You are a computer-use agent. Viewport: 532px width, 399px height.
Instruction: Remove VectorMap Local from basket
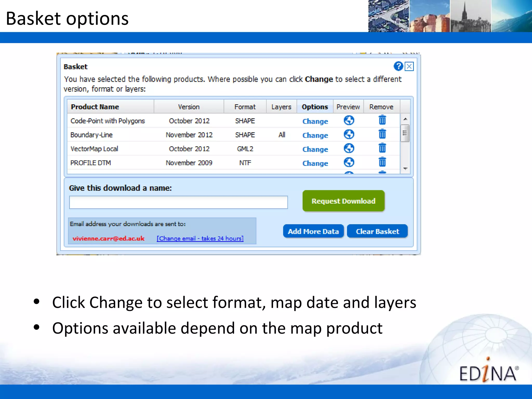click(x=382, y=148)
